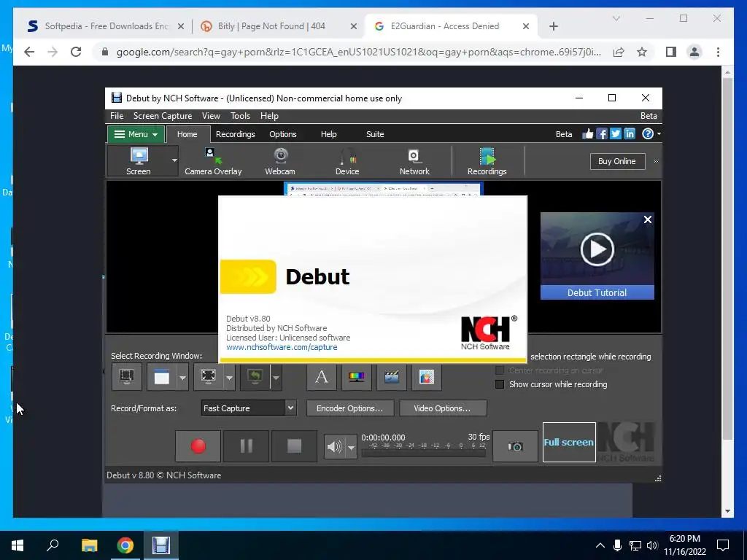747x560 pixels.
Task: Click the blue help question icon
Action: [648, 134]
